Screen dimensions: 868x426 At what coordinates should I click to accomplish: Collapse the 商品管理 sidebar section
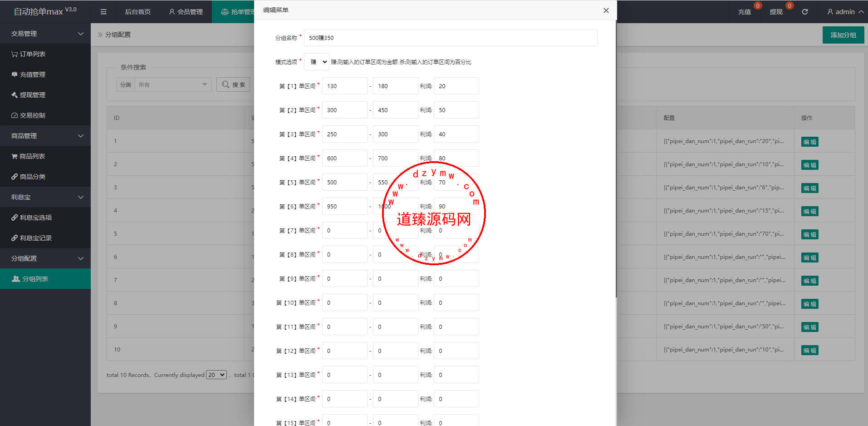click(x=45, y=136)
